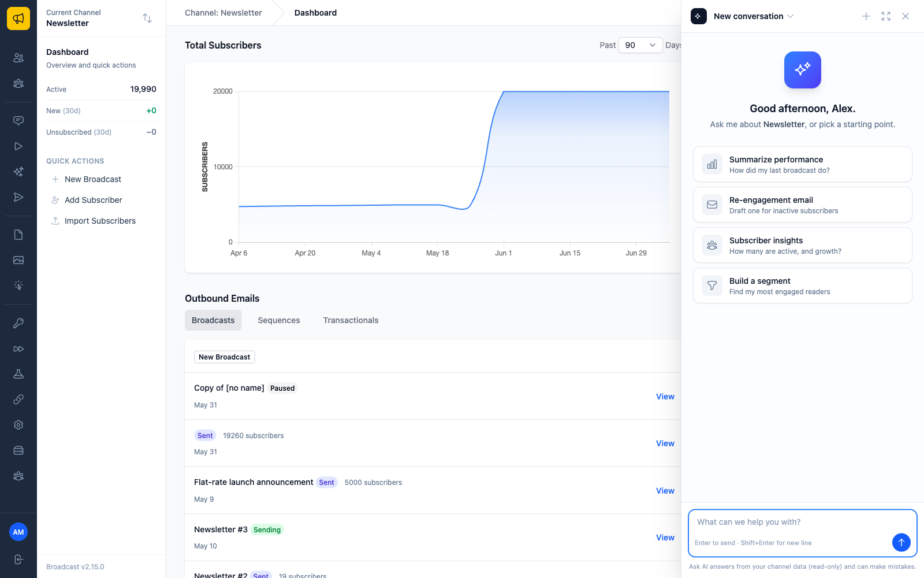
Task: Switch to the Sequences tab
Action: pos(279,320)
